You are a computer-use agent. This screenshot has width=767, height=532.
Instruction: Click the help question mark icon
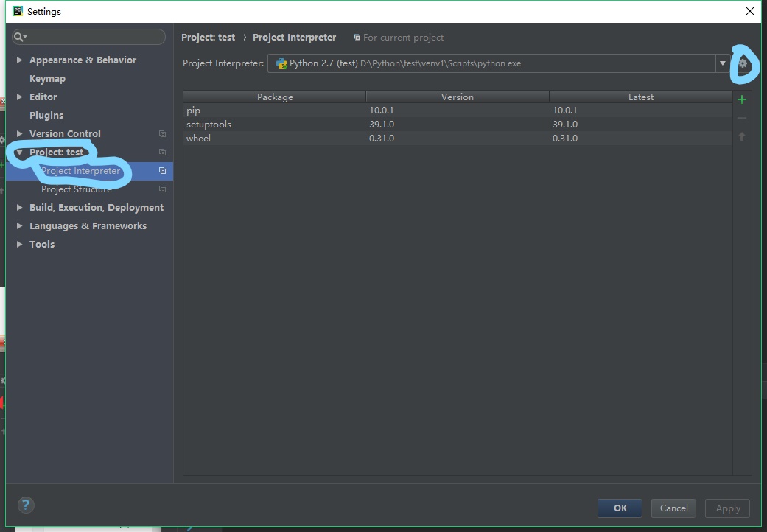pyautogui.click(x=26, y=505)
